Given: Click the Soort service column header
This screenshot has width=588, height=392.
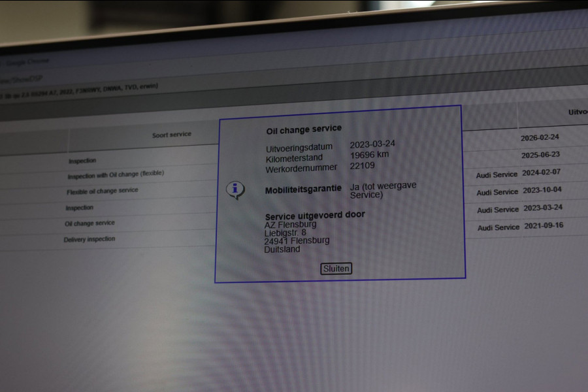Looking at the screenshot, I should pyautogui.click(x=171, y=135).
